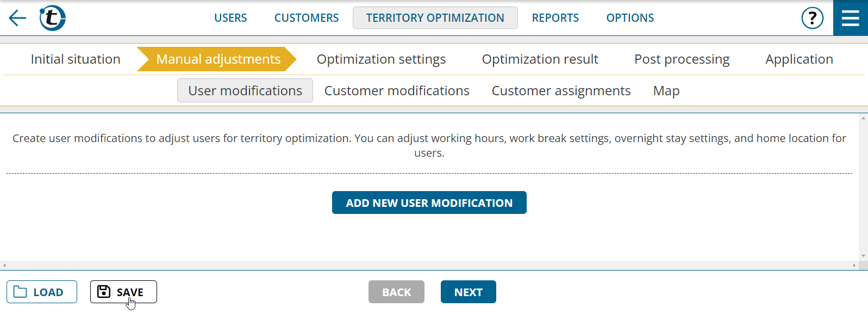Open the Options menu
Screen dimensions: 868x313
pyautogui.click(x=630, y=18)
